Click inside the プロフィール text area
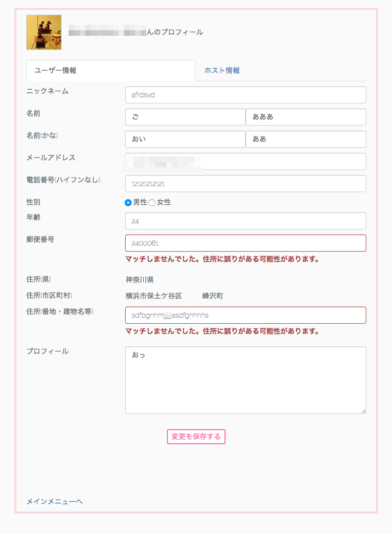 (x=245, y=380)
